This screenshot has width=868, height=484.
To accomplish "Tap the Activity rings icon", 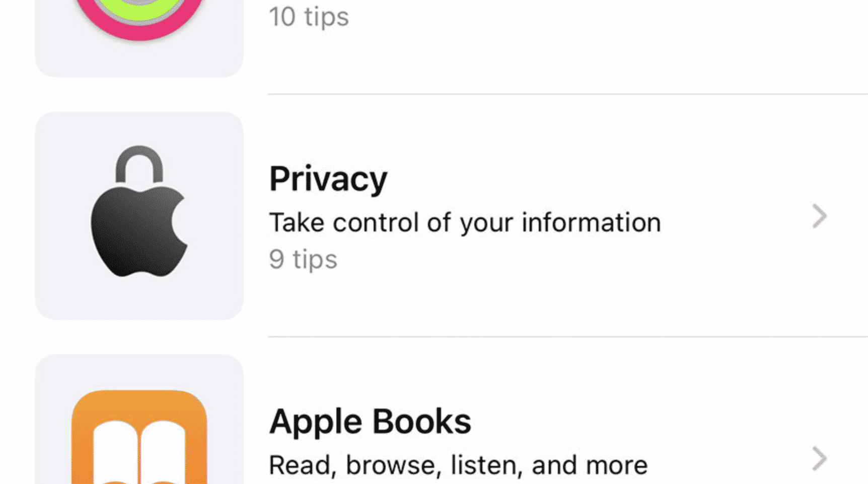I will click(139, 18).
